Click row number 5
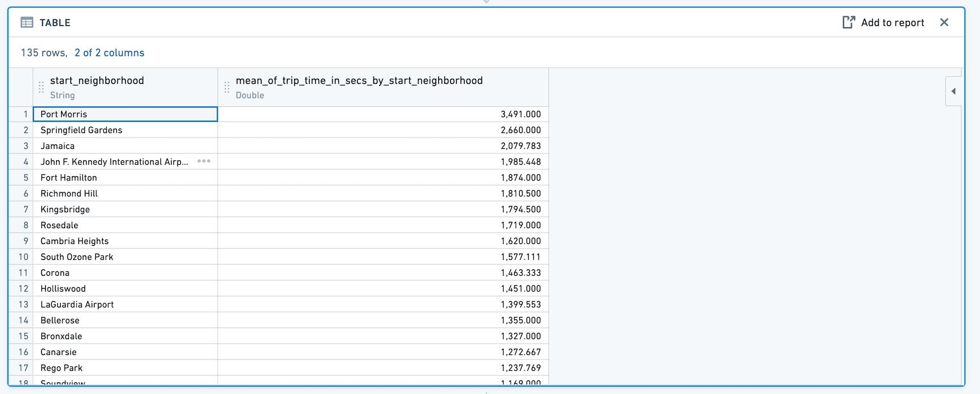 click(26, 178)
